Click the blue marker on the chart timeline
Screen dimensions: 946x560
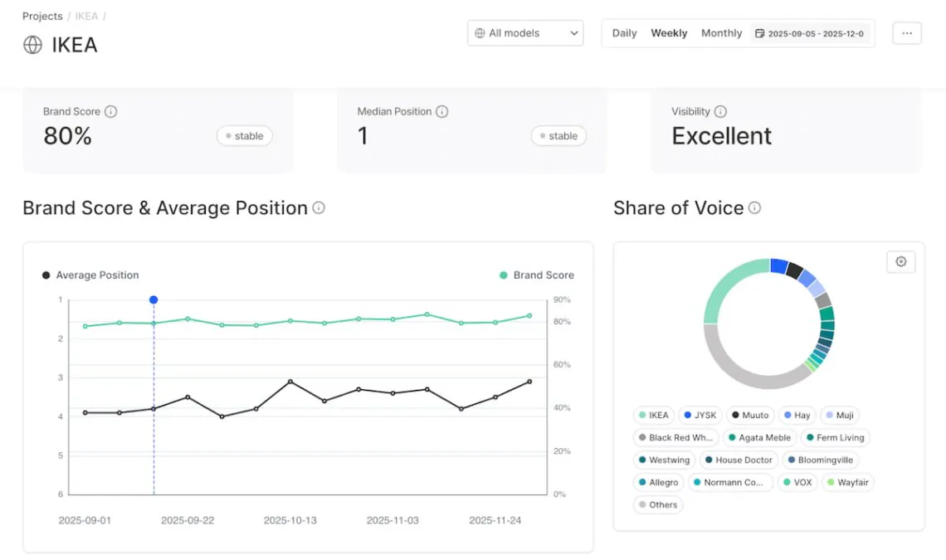click(153, 299)
